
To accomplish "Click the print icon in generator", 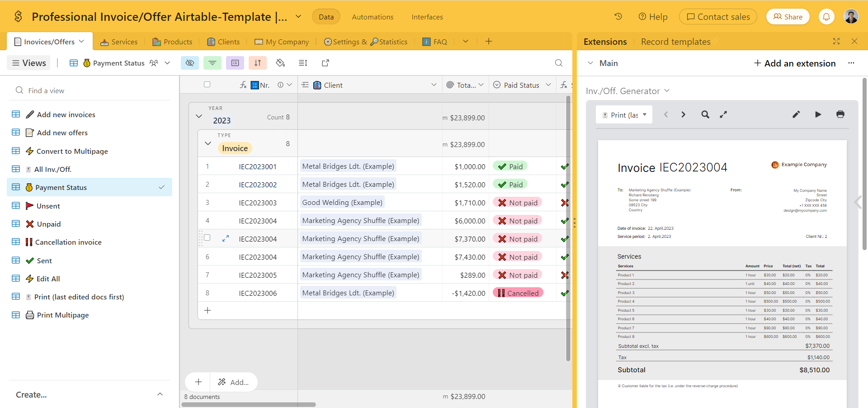I will click(x=840, y=114).
